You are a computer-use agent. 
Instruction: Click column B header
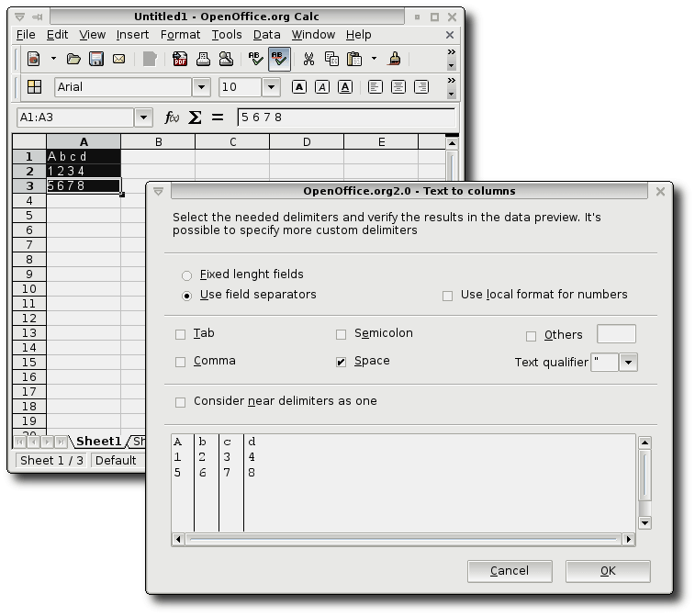158,141
